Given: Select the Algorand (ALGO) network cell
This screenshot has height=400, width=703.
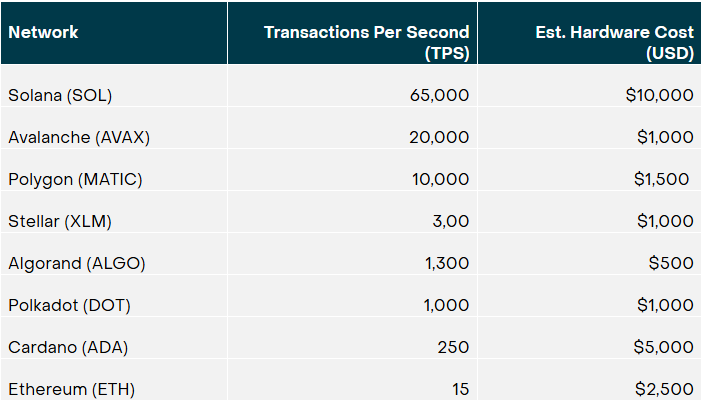Looking at the screenshot, I should pos(77,263).
